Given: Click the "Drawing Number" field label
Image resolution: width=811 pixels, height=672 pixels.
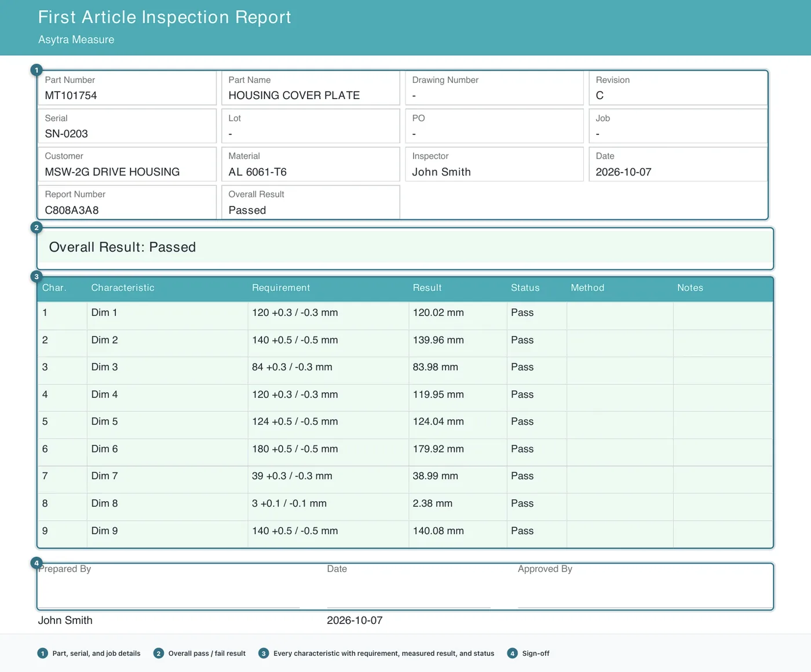Looking at the screenshot, I should point(445,80).
